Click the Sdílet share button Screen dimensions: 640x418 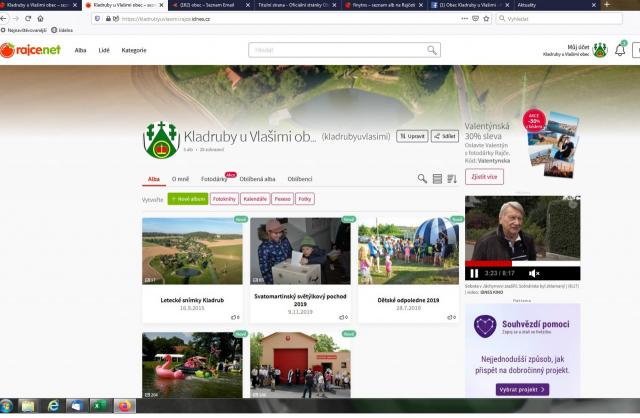pyautogui.click(x=445, y=136)
